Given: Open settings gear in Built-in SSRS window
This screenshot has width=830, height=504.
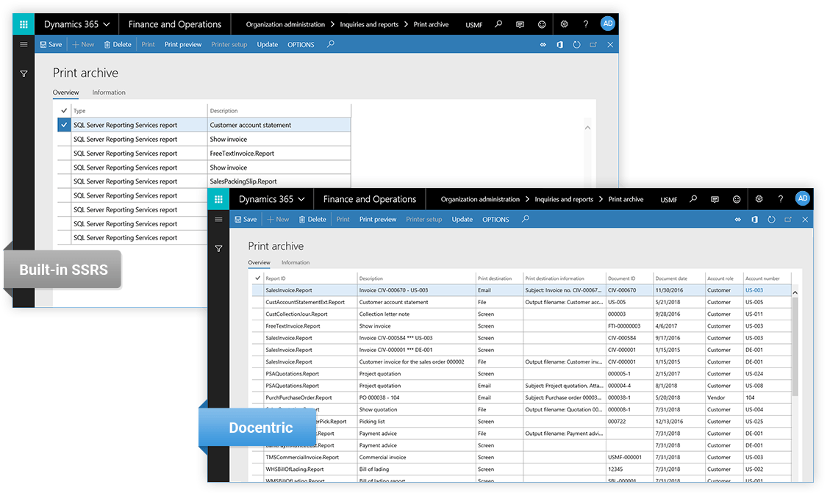Looking at the screenshot, I should click(565, 24).
